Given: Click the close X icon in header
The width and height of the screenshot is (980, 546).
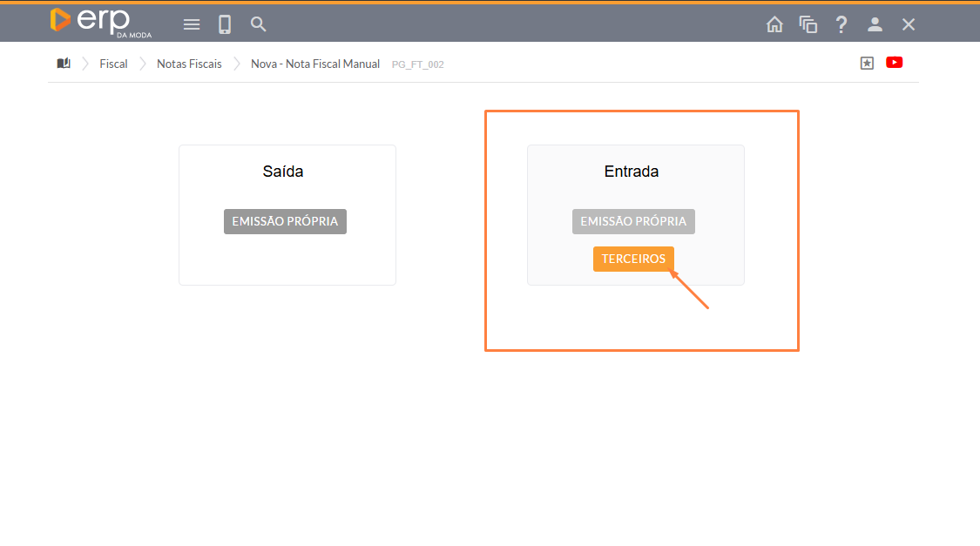Looking at the screenshot, I should (x=909, y=24).
